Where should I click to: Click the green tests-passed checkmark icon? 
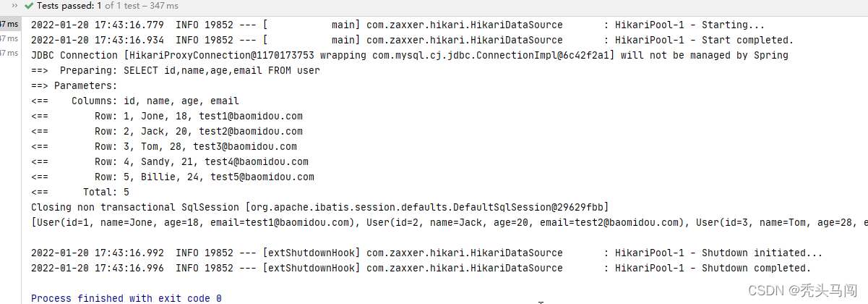point(28,6)
